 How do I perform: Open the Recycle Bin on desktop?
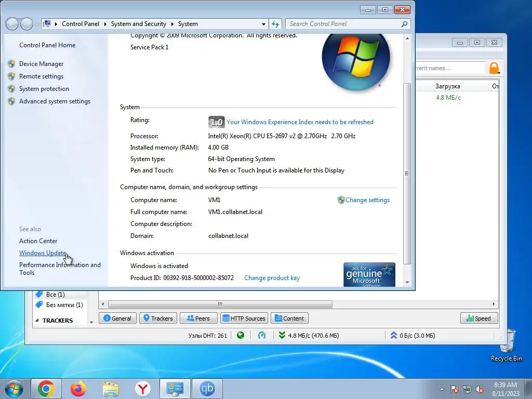tap(507, 345)
